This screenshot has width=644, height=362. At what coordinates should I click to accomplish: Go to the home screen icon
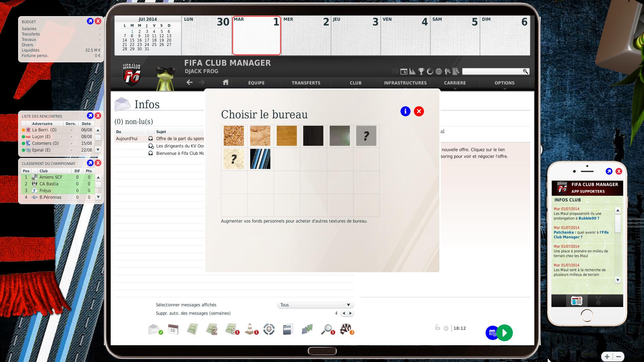coord(226,82)
